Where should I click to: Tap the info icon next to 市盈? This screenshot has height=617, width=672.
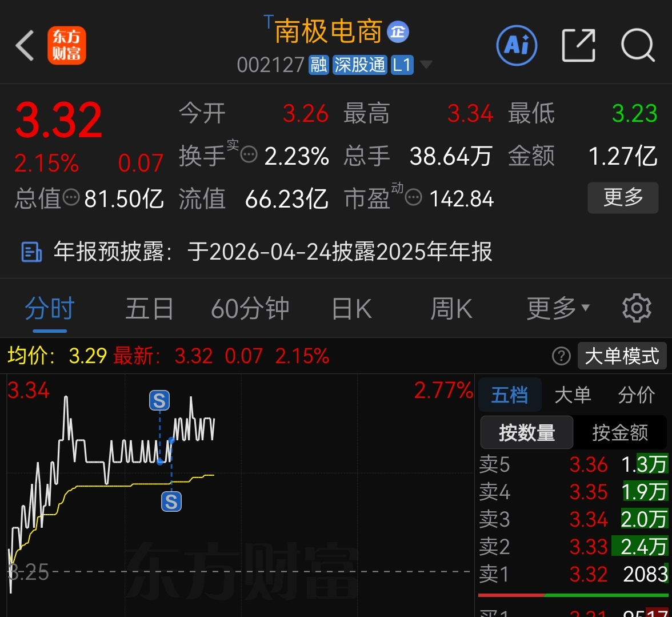click(414, 198)
